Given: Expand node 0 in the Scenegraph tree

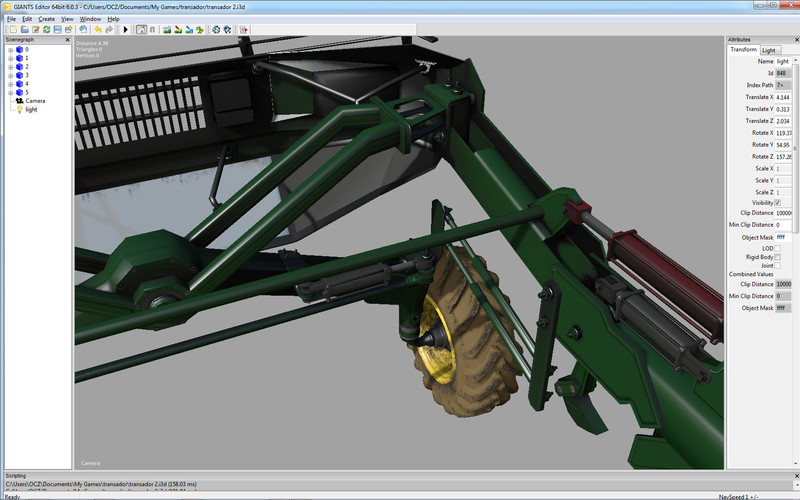Looking at the screenshot, I should coord(9,49).
